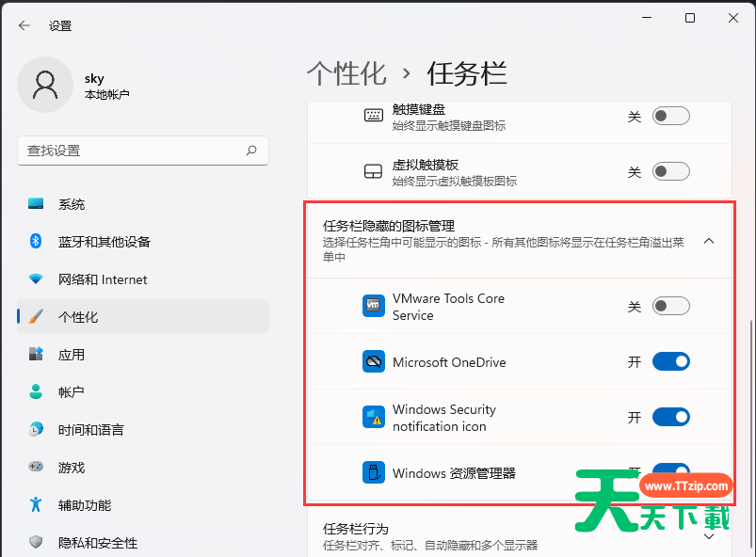Open 网络和 Internet settings category
The image size is (756, 557).
click(143, 279)
